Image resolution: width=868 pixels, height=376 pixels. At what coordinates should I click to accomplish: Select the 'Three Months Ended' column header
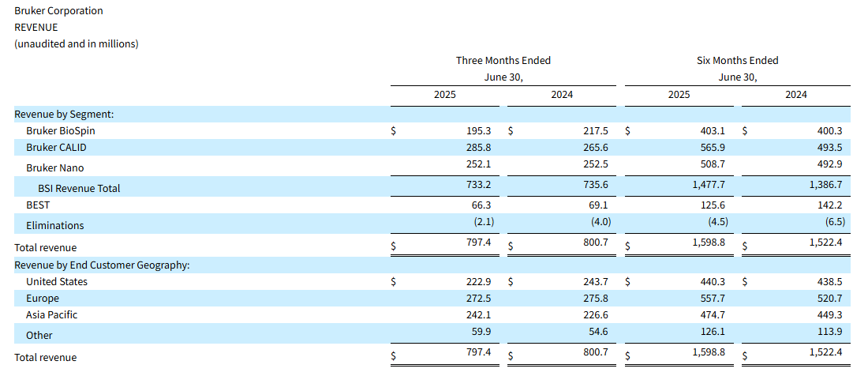coord(503,60)
